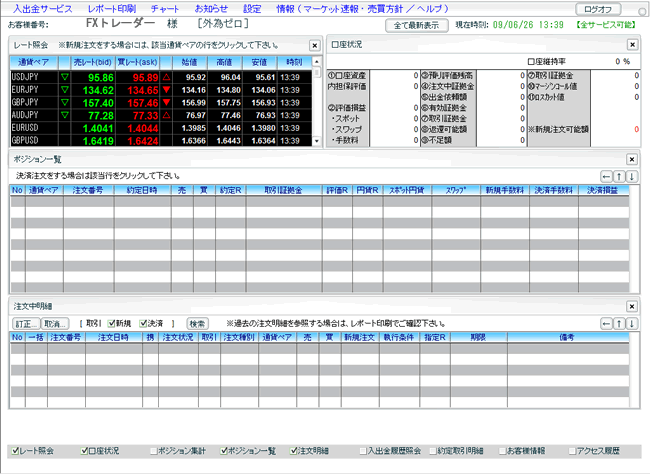Click the 執行条件 header in orders table

[x=399, y=337]
